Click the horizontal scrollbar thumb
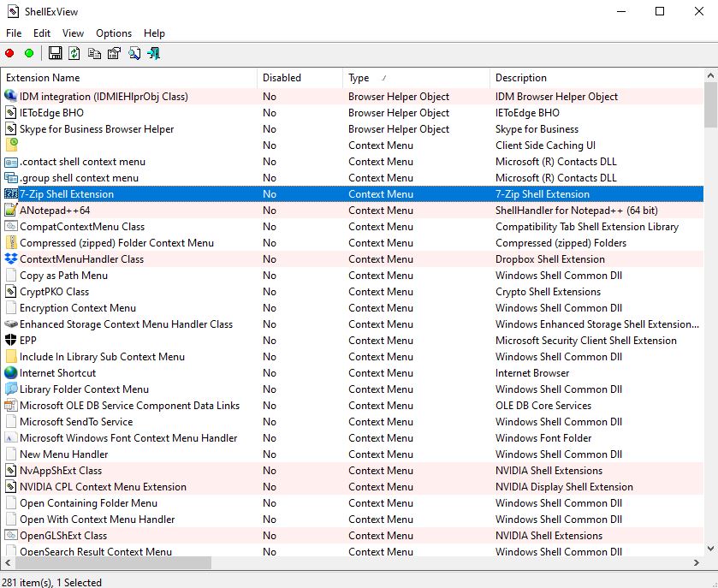This screenshot has width=718, height=588. pos(113,562)
